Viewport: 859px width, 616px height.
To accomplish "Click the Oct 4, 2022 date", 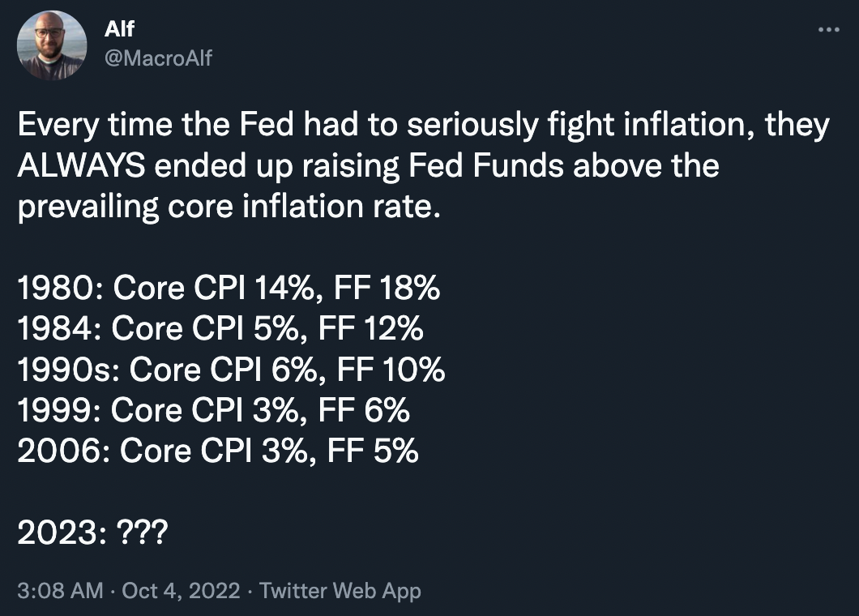I will (181, 590).
